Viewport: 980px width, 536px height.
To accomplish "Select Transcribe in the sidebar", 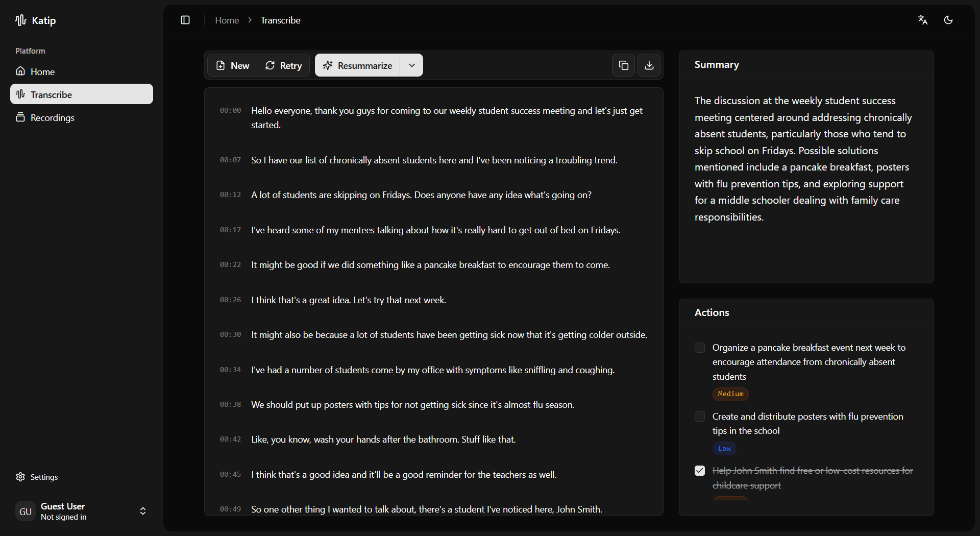I will [x=51, y=94].
